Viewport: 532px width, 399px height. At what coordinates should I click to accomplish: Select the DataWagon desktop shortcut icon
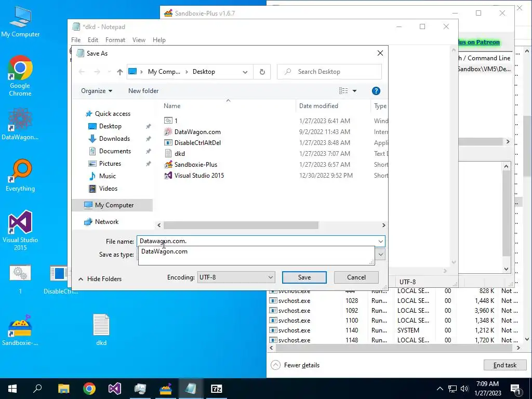(20, 124)
